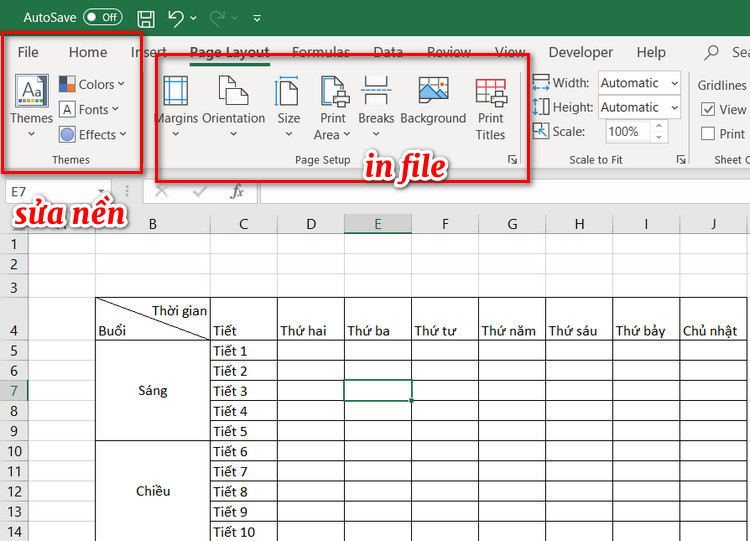Click the header cell Tiết in row 4
Image resolution: width=750 pixels, height=541 pixels.
click(243, 319)
